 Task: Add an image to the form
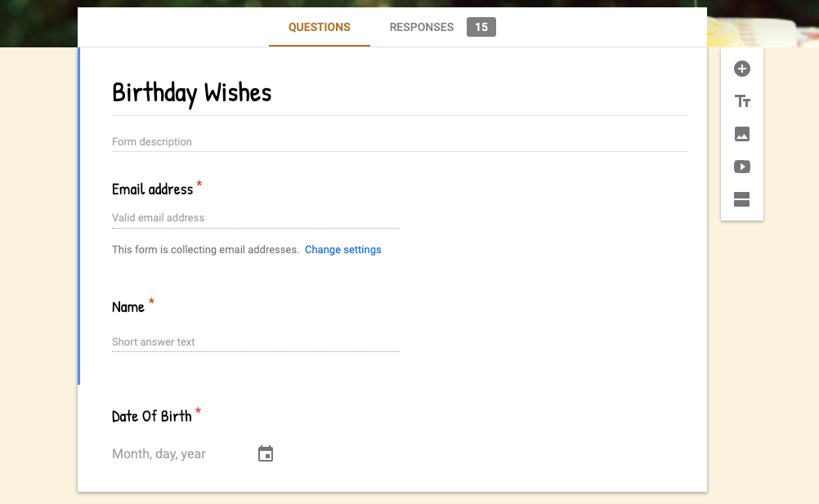pyautogui.click(x=741, y=134)
